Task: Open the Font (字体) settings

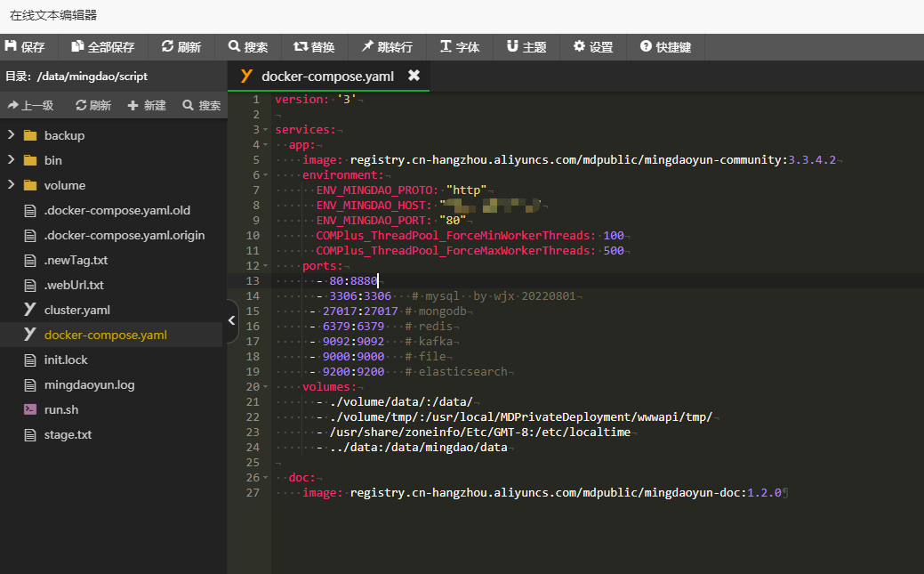Action: tap(460, 47)
